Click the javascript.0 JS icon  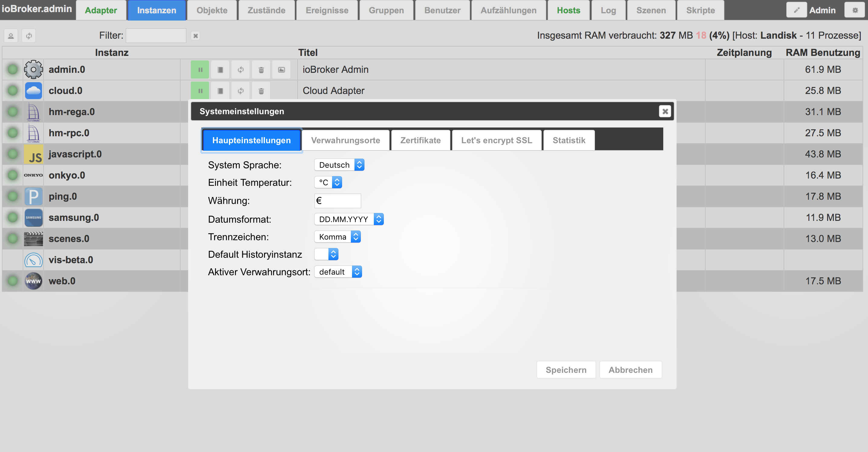click(33, 154)
